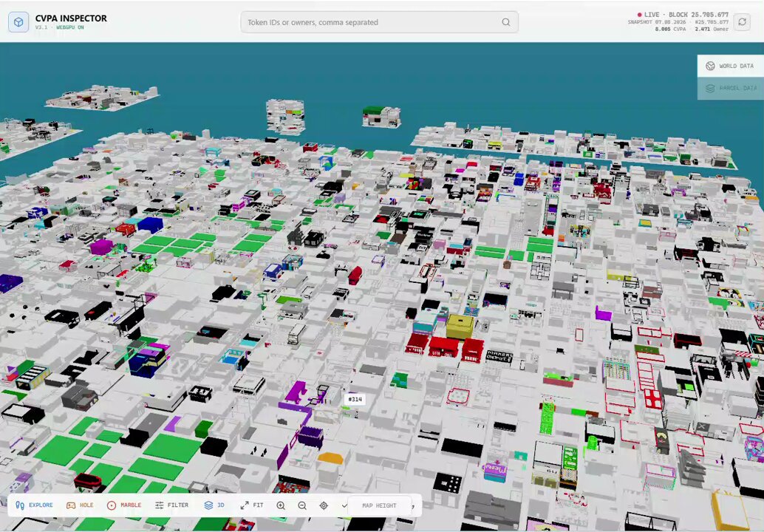Switch to Explore mode
The width and height of the screenshot is (764, 532).
34,505
